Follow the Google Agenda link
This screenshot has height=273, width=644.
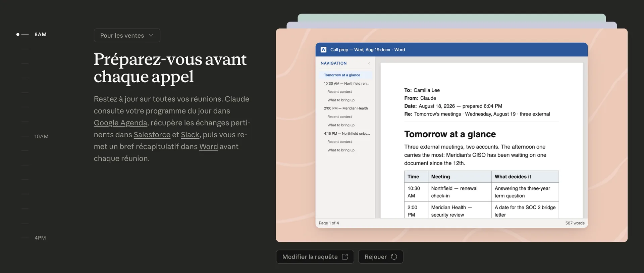click(120, 123)
